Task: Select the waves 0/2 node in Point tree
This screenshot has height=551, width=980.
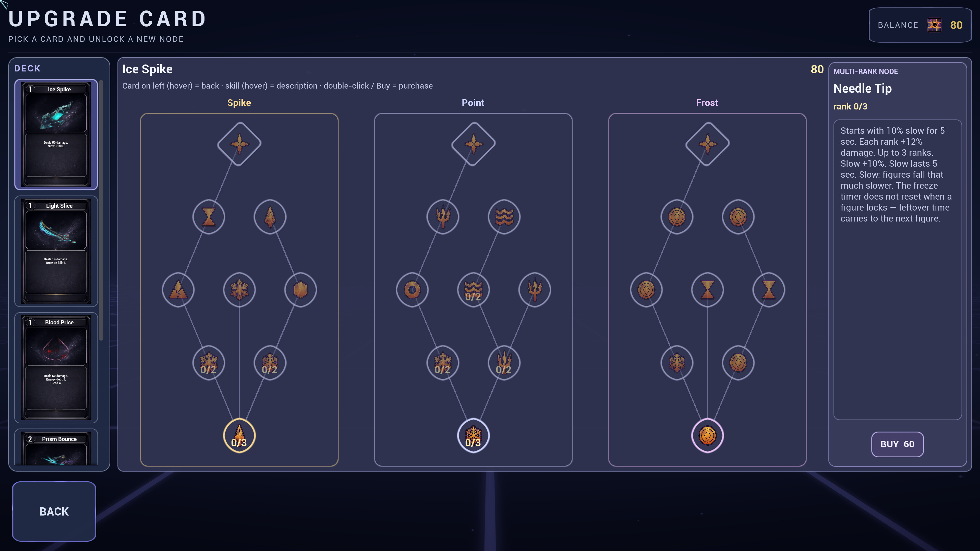Action: (x=473, y=290)
